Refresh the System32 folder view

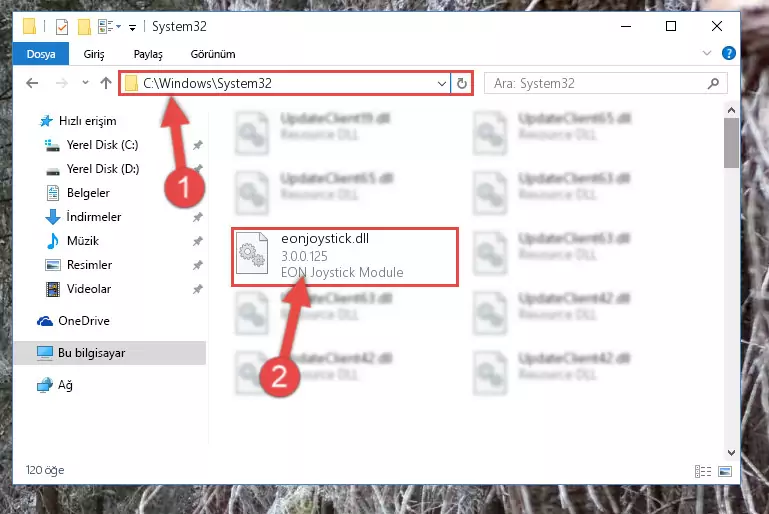pyautogui.click(x=461, y=83)
